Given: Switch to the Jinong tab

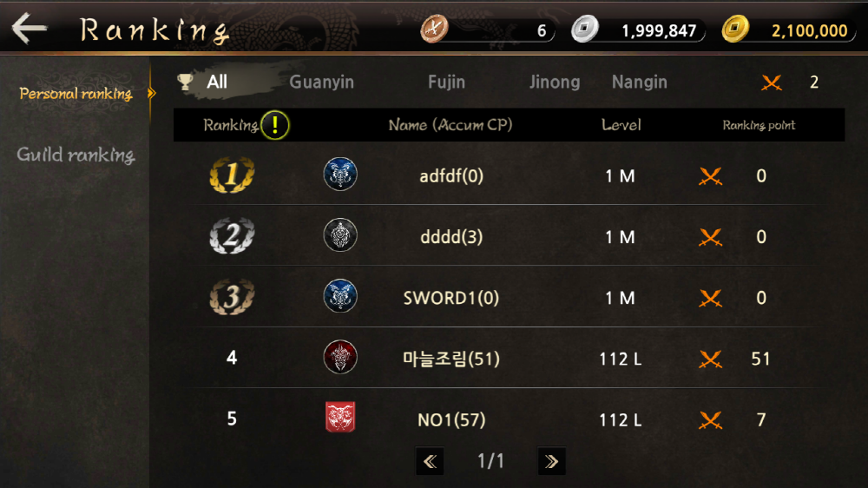Looking at the screenshot, I should pyautogui.click(x=555, y=82).
